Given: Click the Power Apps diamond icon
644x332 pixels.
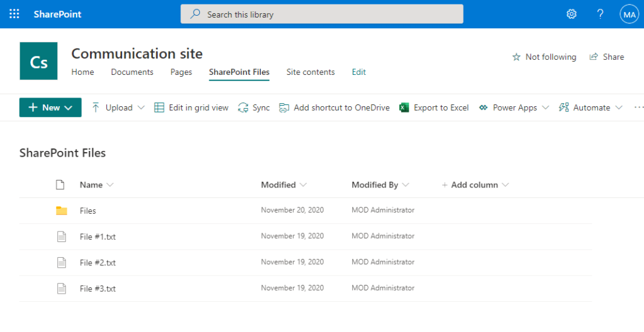Looking at the screenshot, I should click(484, 108).
